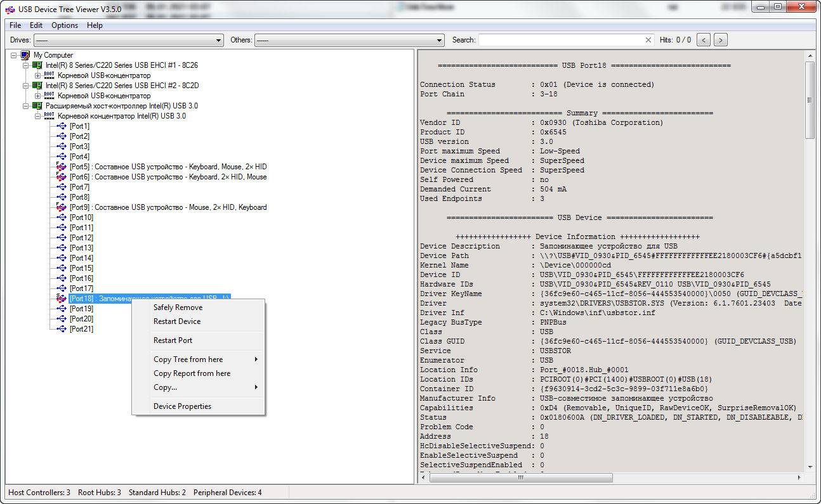Select the Port16 tree row

81,278
